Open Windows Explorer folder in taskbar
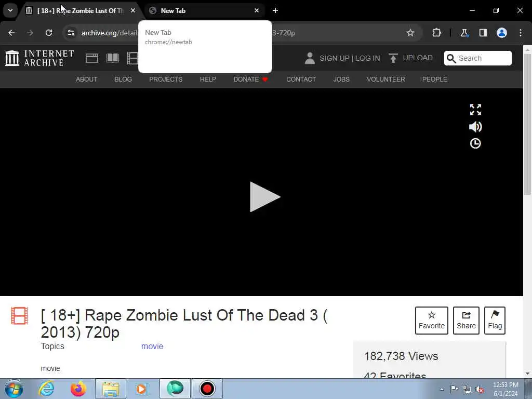Screen dimensions: 532x399 click(111, 389)
